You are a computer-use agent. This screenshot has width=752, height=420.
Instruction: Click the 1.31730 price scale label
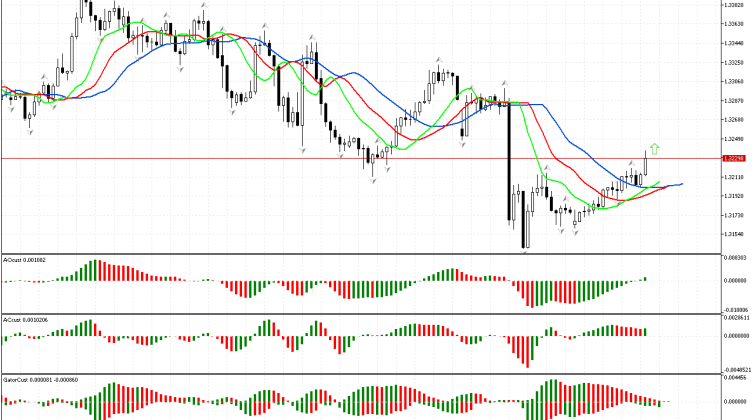[x=734, y=215]
